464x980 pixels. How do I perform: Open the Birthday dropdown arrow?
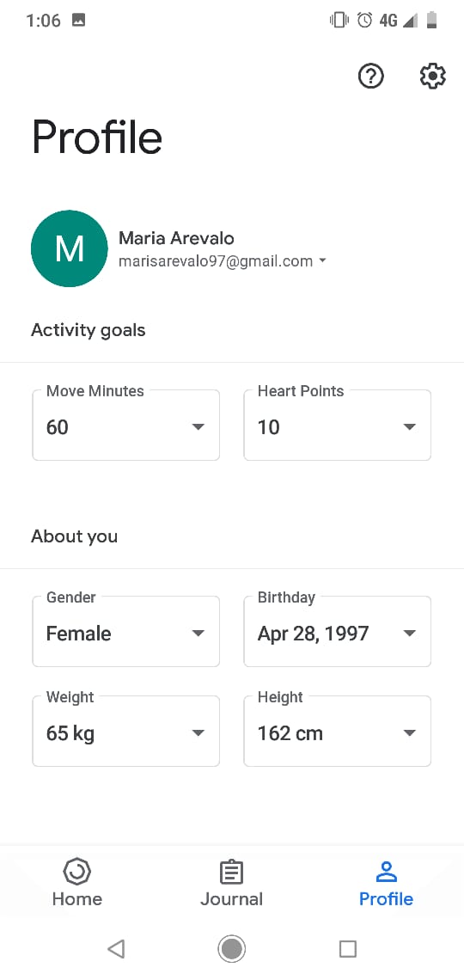tap(410, 633)
